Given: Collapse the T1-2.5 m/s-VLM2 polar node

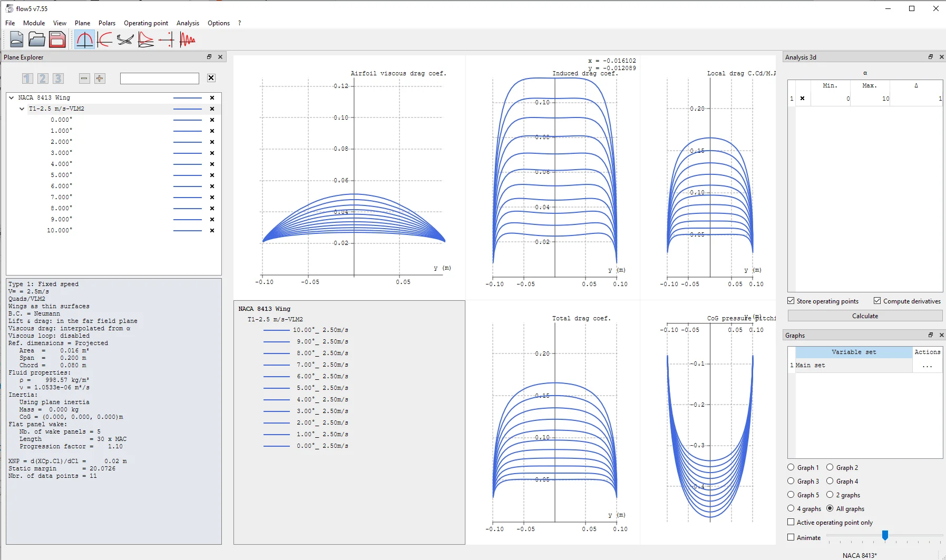Looking at the screenshot, I should tap(22, 109).
